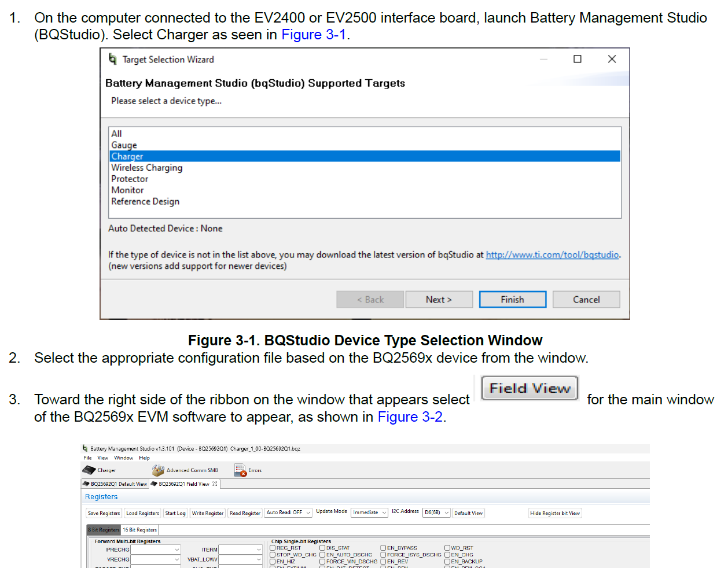The width and height of the screenshot is (728, 568).
Task: Click the Back button in wizard
Action: click(370, 300)
